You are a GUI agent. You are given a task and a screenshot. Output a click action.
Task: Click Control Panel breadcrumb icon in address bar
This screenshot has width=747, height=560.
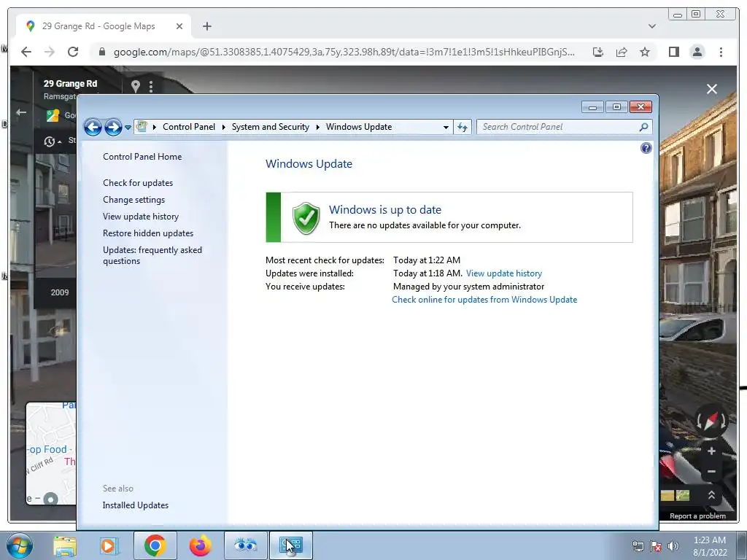tap(142, 127)
